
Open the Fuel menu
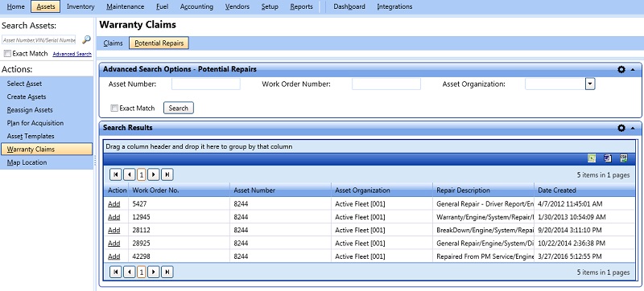point(163,6)
